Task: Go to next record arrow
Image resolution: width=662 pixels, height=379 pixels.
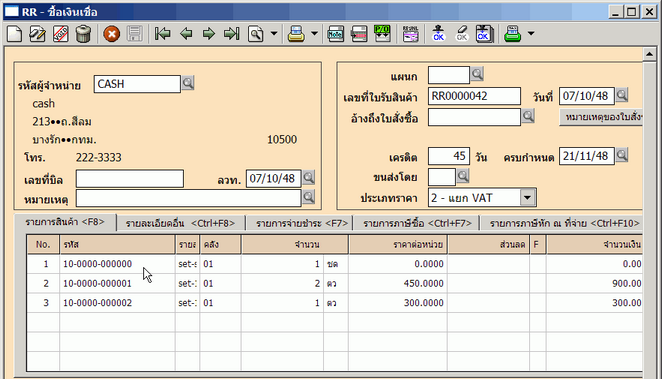Action: [209, 34]
